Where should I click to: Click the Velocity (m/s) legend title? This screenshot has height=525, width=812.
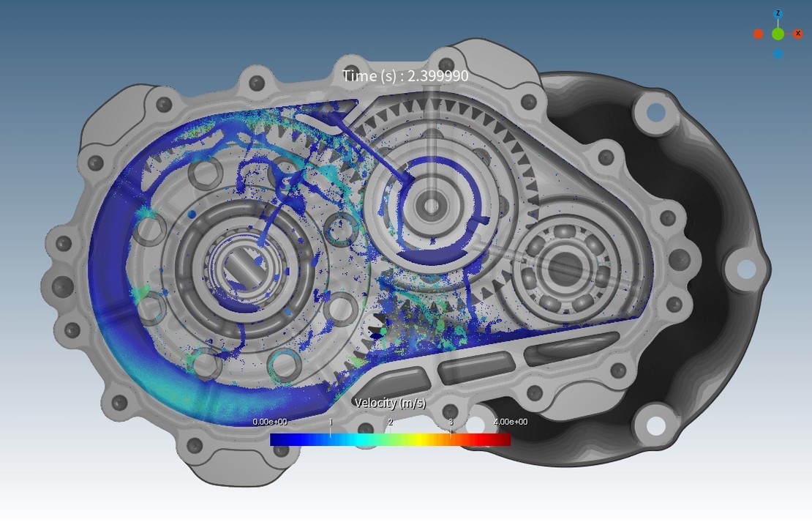390,403
